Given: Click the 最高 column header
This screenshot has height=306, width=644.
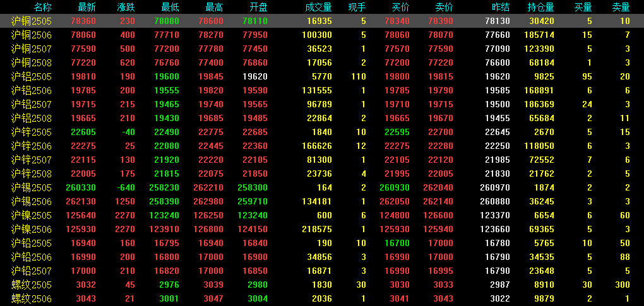Looking at the screenshot, I should 214,7.
